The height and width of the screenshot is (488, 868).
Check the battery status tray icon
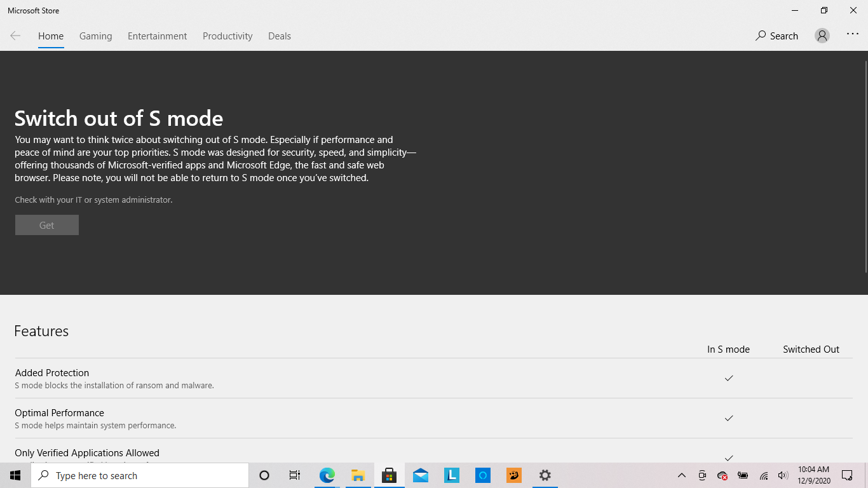(x=743, y=475)
